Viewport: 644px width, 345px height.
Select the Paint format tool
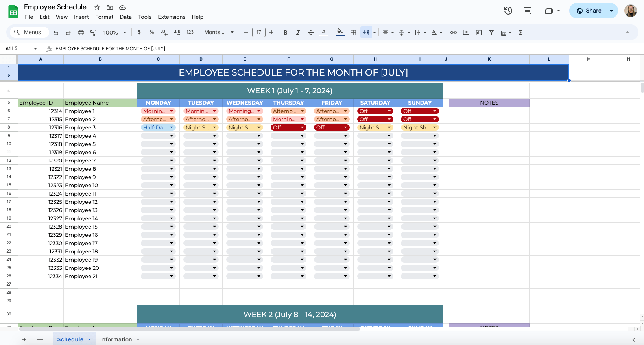click(93, 33)
